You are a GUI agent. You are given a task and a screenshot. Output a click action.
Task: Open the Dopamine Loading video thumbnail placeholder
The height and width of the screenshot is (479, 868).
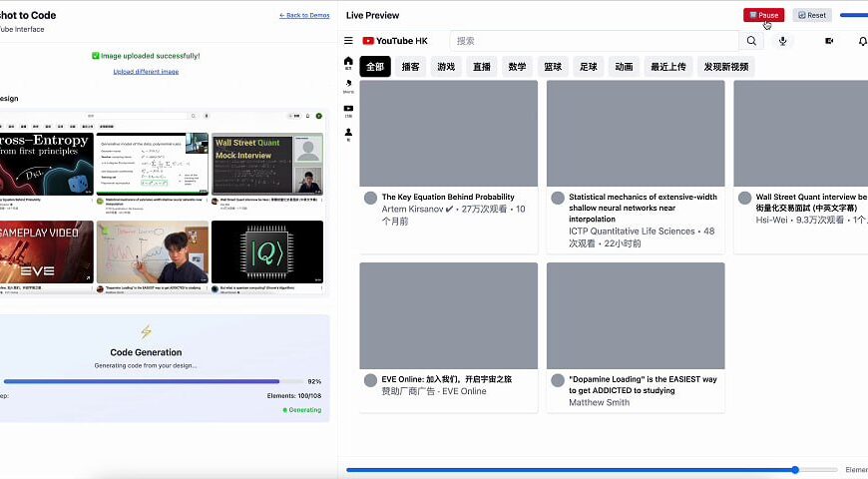tap(636, 315)
